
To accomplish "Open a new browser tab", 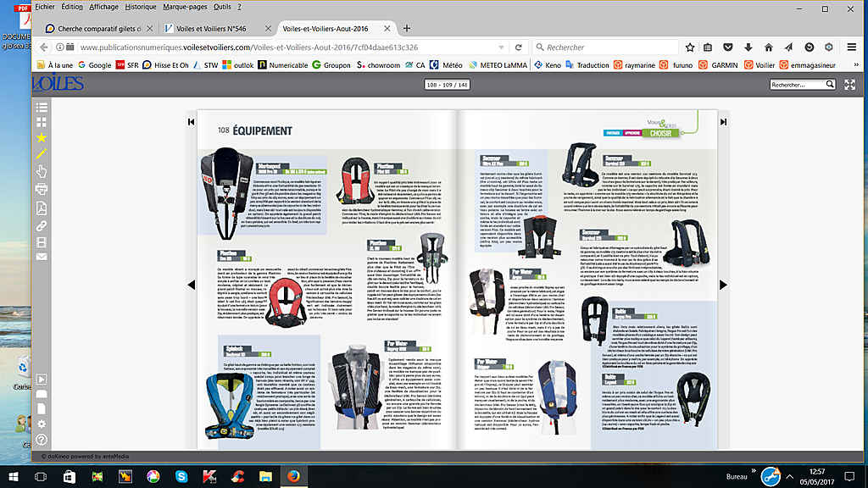I will click(x=407, y=29).
